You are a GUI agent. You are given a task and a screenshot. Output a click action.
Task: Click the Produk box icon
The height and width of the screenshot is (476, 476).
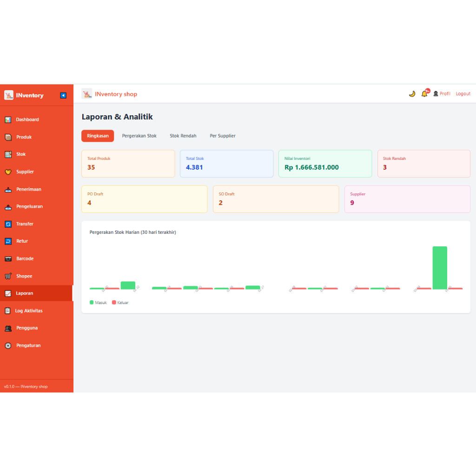[x=8, y=137]
